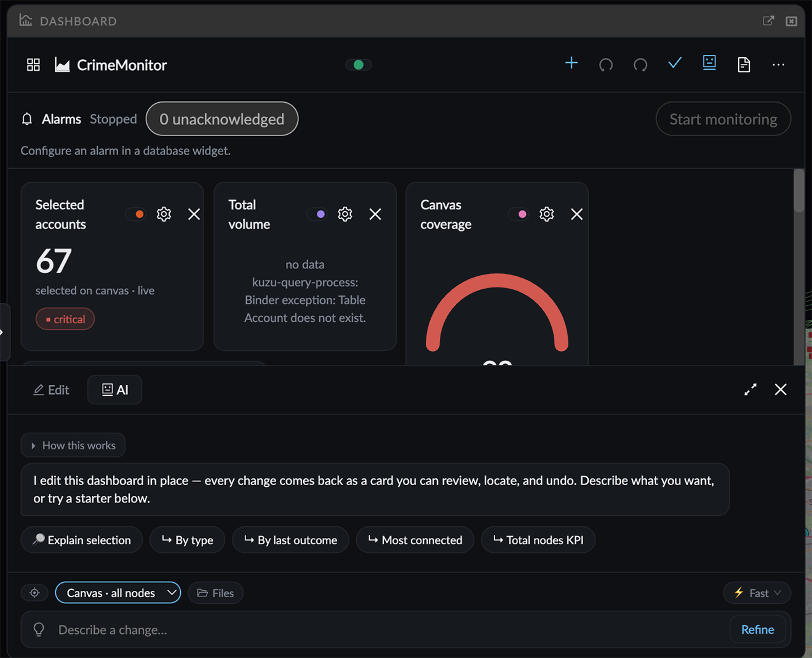Click the undo arrow in header toolbar
Viewport: 812px width, 658px height.
click(606, 64)
